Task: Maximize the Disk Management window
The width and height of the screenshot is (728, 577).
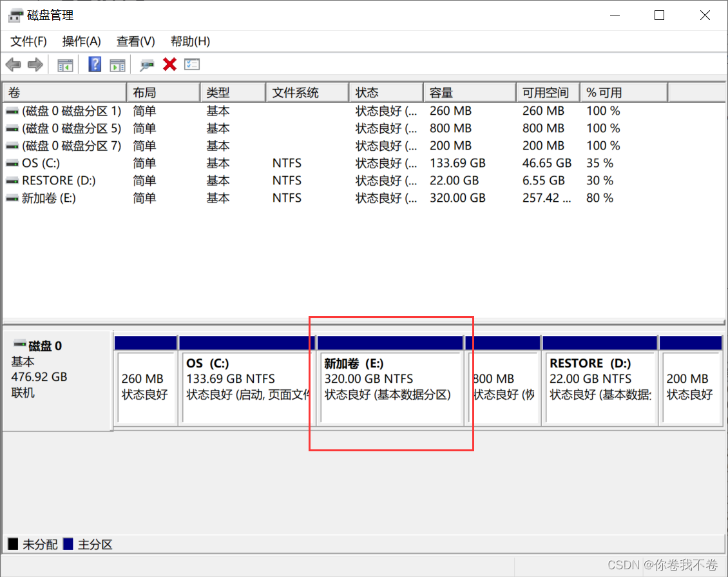Action: pos(659,15)
